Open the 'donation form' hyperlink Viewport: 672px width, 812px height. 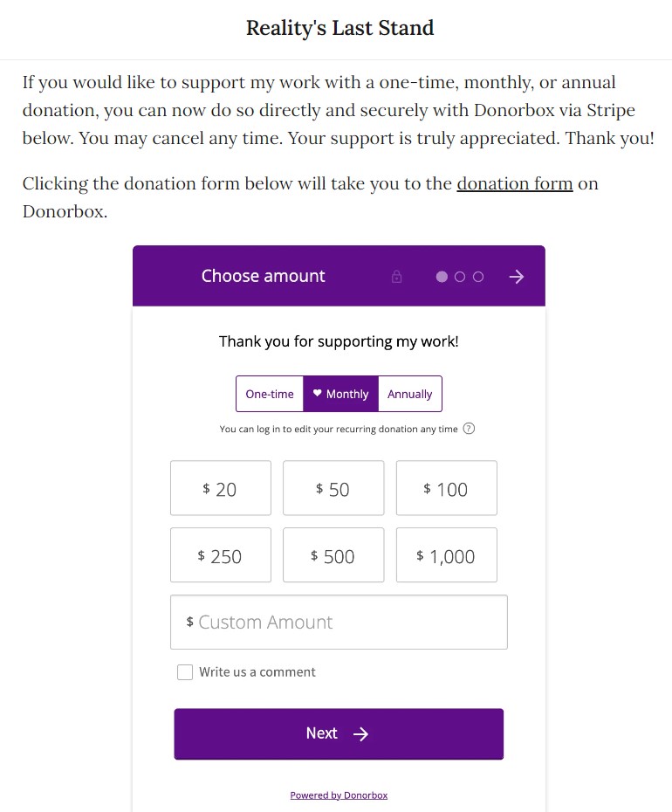click(x=514, y=184)
